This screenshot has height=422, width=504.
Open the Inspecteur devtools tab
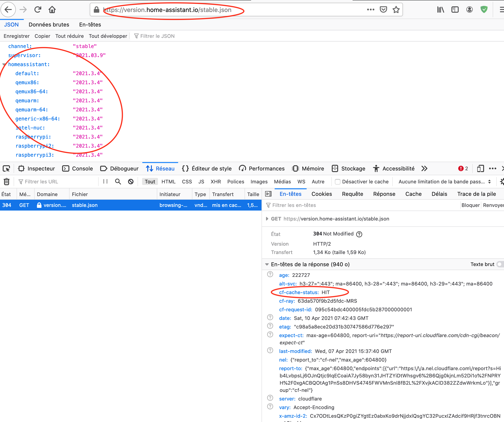(36, 169)
